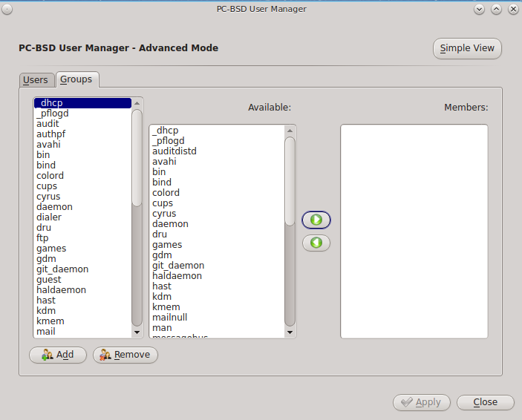Select cups in the groups list
The height and width of the screenshot is (420, 522).
tap(82, 186)
